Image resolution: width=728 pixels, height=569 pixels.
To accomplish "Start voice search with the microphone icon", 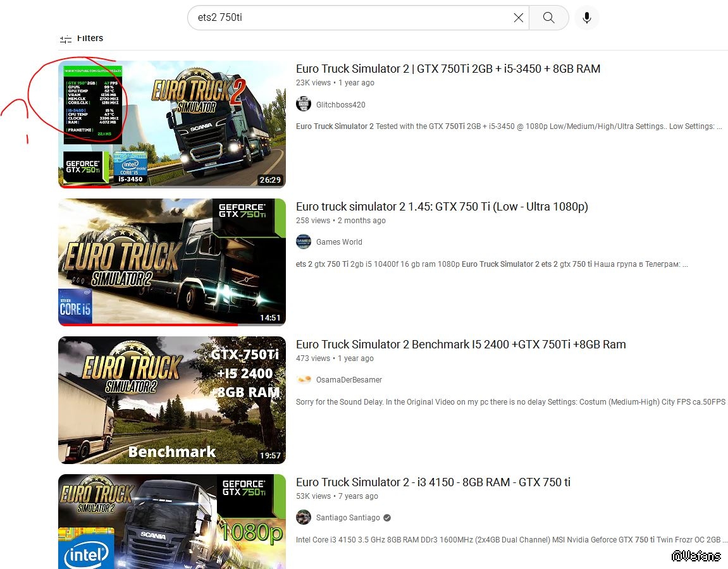I will [x=587, y=18].
